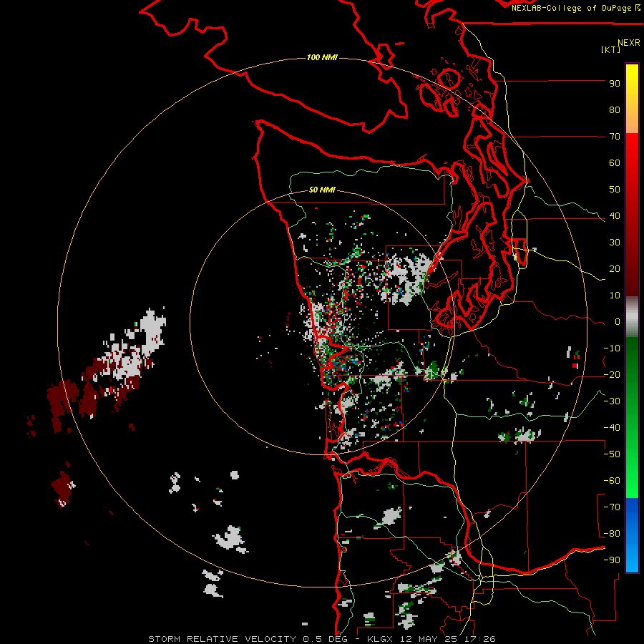
Task: Click the "-80" scale value
Action: coord(612,534)
